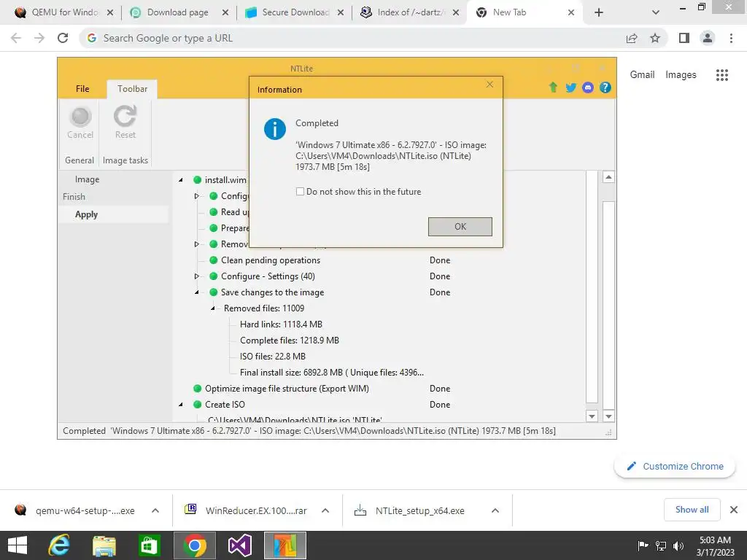Close the downloads bar
The image size is (747, 560).
coord(734,510)
